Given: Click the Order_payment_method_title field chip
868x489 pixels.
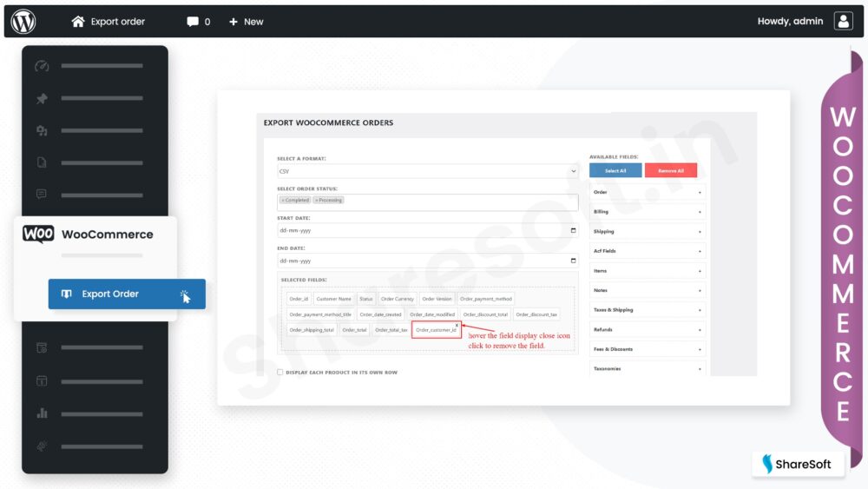Looking at the screenshot, I should coord(320,314).
